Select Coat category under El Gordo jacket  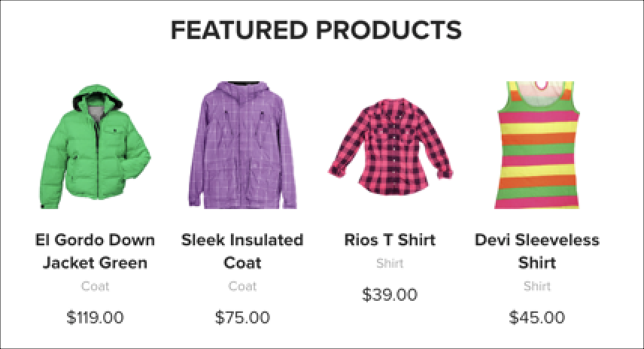(96, 286)
